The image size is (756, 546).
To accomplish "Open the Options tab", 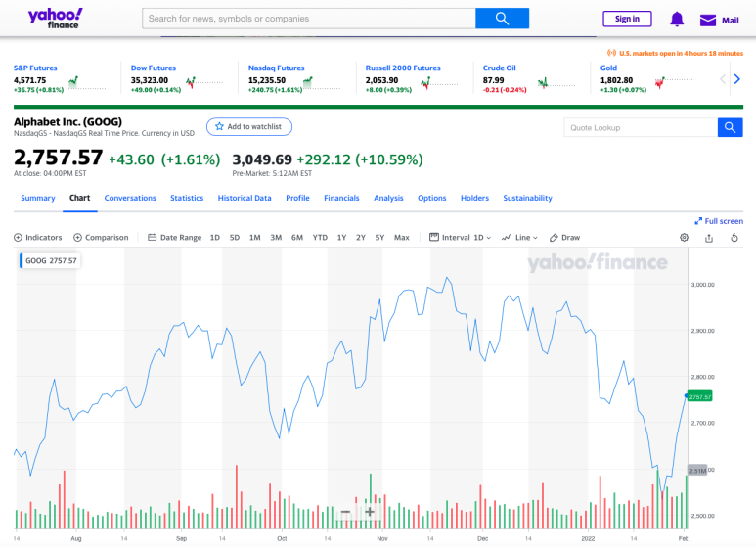I will pos(432,198).
